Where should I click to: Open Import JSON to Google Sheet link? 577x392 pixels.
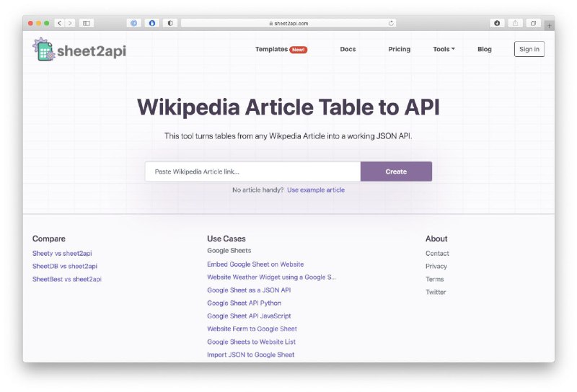250,355
